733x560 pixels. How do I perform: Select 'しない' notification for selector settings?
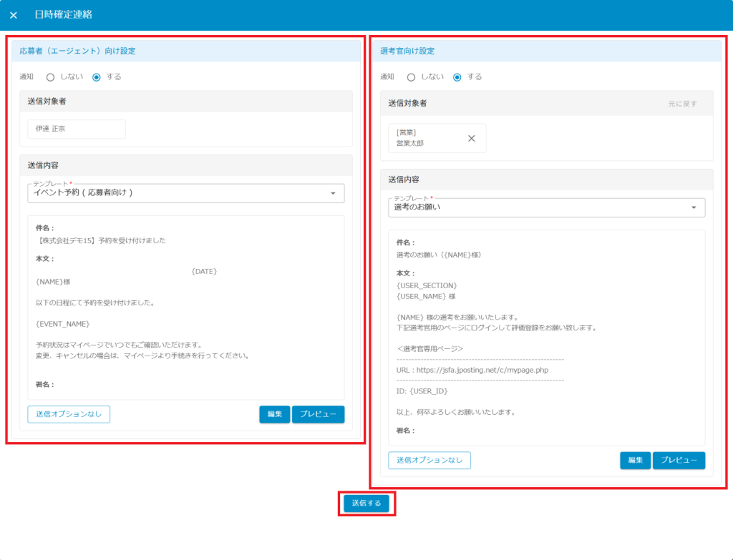tap(412, 77)
